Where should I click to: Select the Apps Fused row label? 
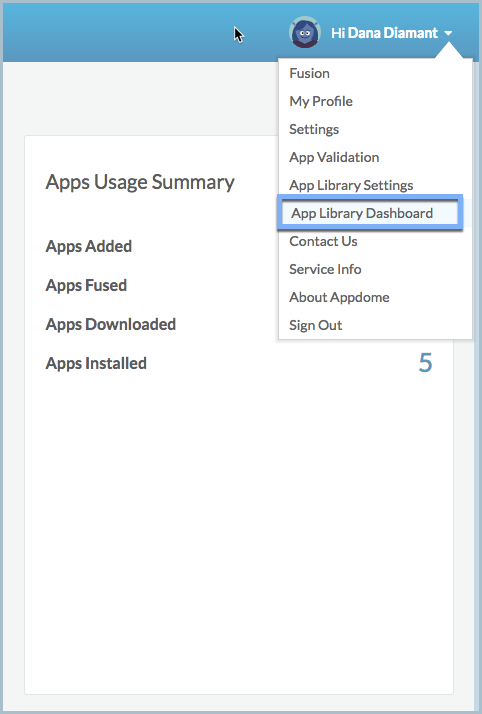[86, 286]
